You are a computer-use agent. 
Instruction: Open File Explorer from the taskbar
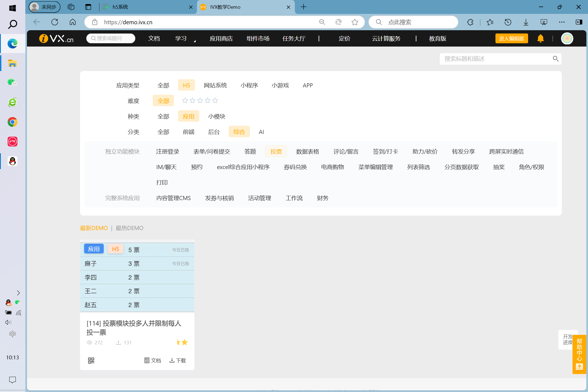coord(13,63)
